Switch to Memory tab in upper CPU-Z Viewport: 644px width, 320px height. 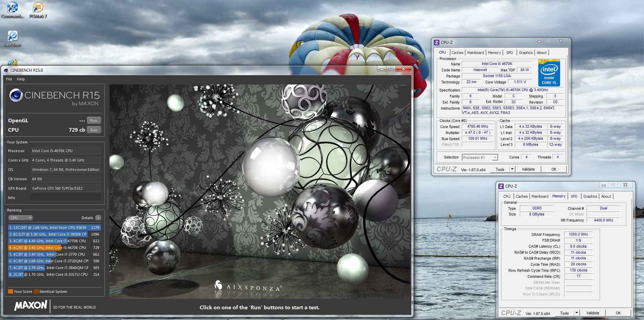tap(494, 53)
